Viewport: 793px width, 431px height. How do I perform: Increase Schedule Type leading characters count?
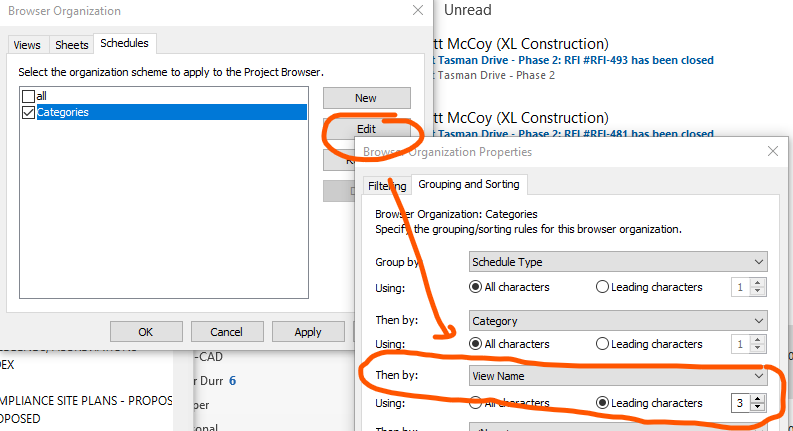tap(758, 283)
